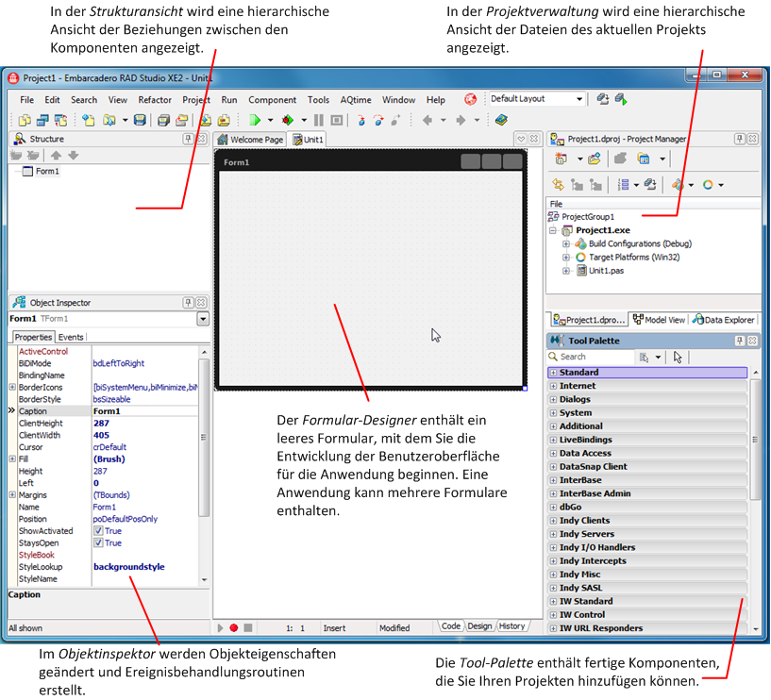Screen dimensions: 771x700
Task: Expand the BorderIcons property
Action: point(12,387)
